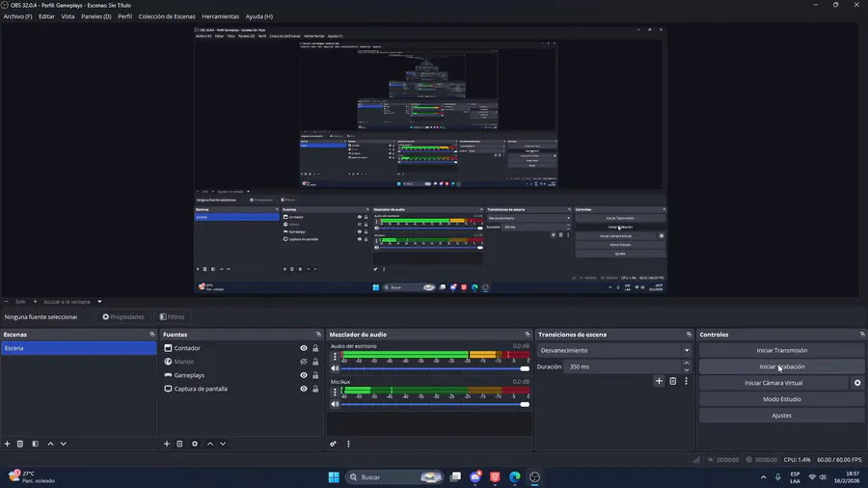Undock the Escenas panel
This screenshot has height=488, width=868.
pyautogui.click(x=152, y=335)
